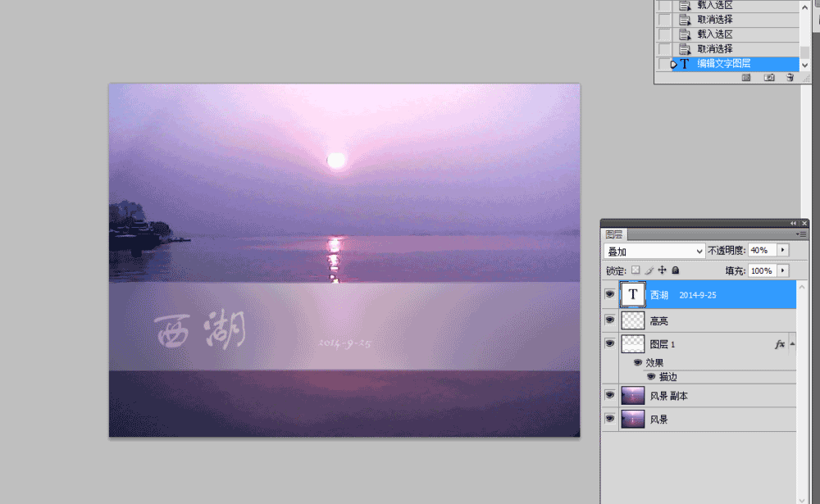Click the 图层 1 layer thumbnail
Viewport: 820px width, 504px height.
pos(633,344)
